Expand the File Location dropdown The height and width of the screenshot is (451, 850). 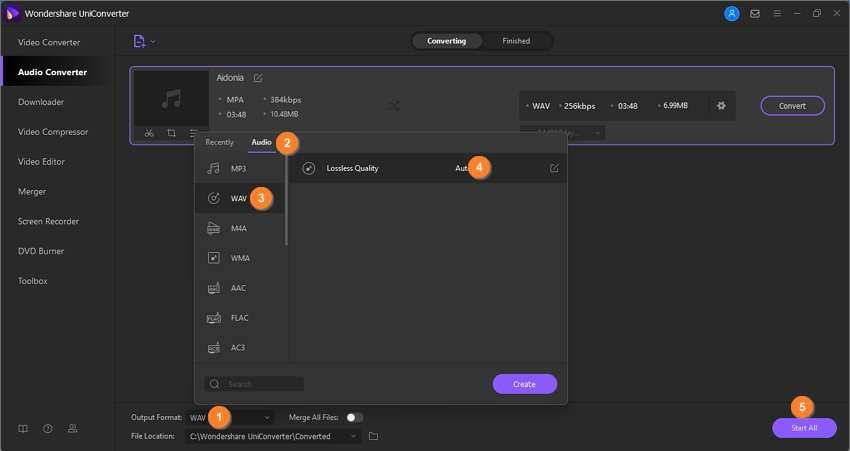click(x=353, y=436)
